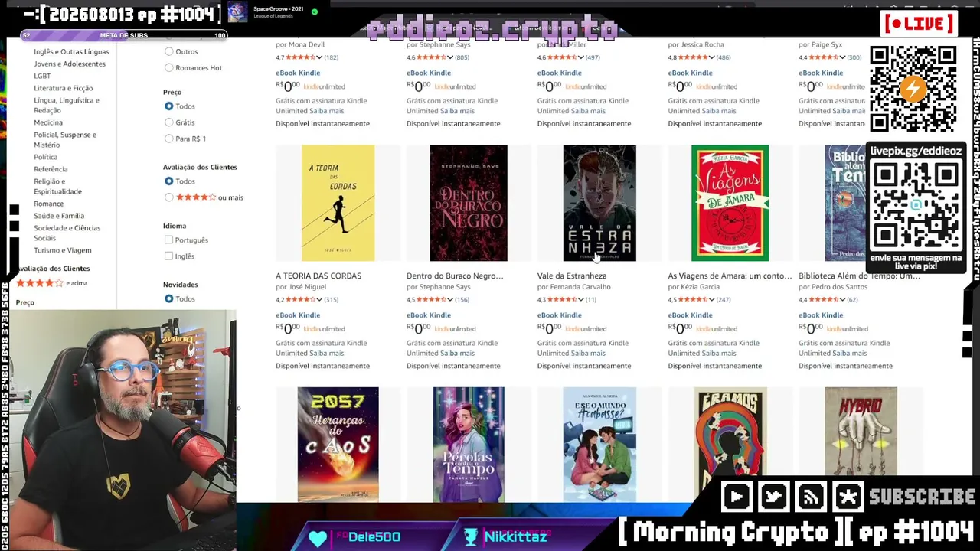Open the As Viagens de Amara cover image
980x551 pixels.
[730, 203]
